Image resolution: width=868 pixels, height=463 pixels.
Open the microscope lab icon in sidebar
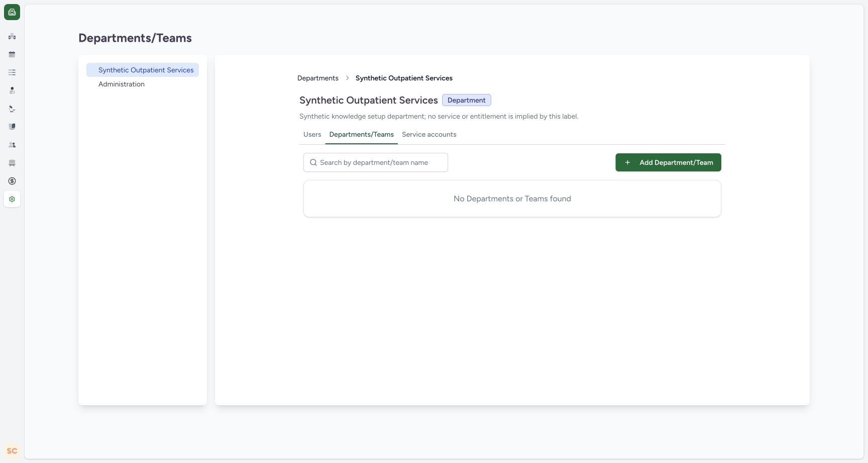click(x=12, y=109)
